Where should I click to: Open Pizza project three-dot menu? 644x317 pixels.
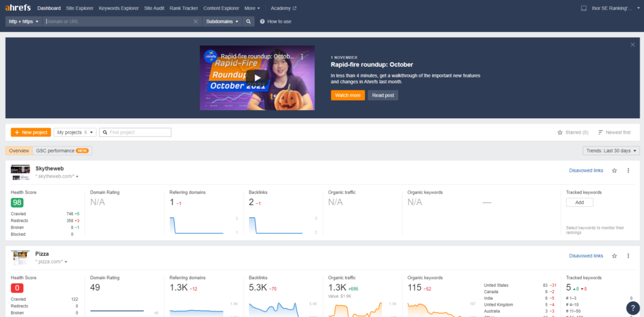628,256
